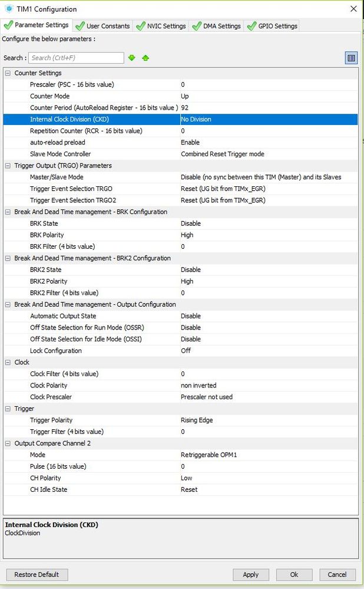
Task: Switch to the User Constants tab
Action: click(103, 26)
